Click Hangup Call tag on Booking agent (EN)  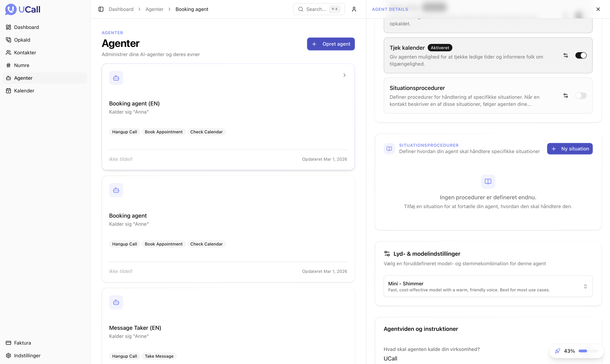tap(124, 132)
